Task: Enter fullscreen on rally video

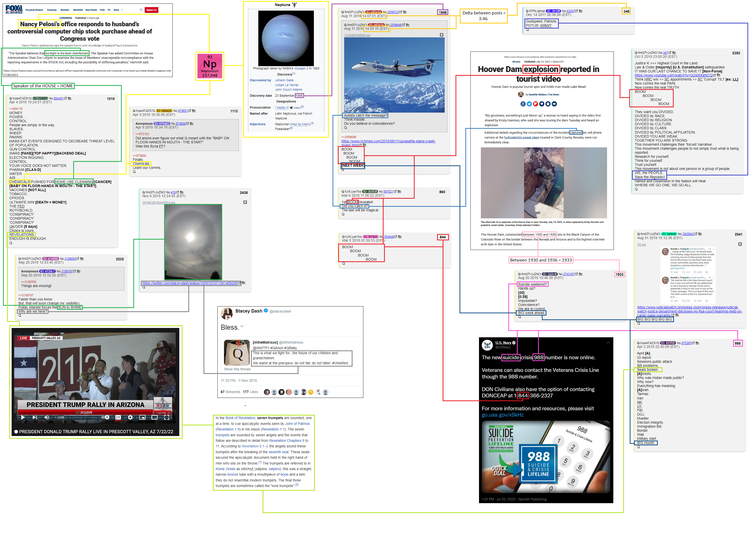Action: [167, 417]
